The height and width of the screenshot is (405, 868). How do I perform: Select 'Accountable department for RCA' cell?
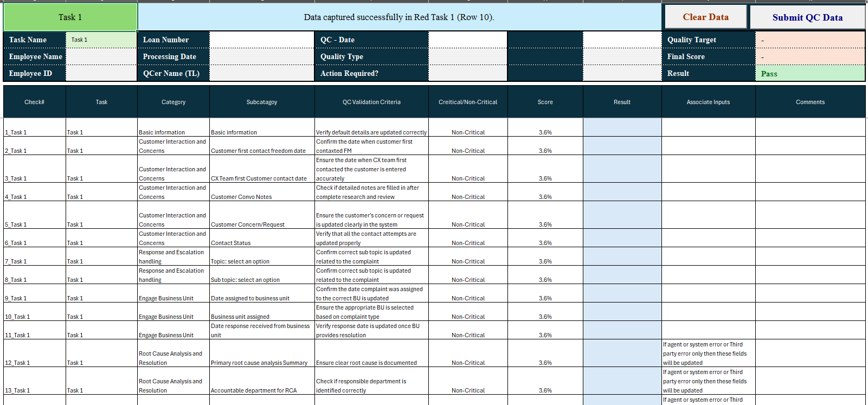pos(262,381)
